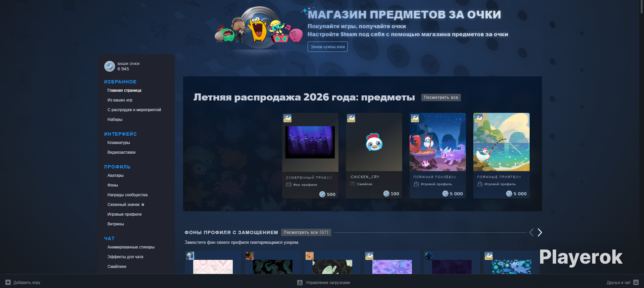This screenshot has width=644, height=288.
Task: Click the points coin next to price 100
Action: [x=386, y=194]
